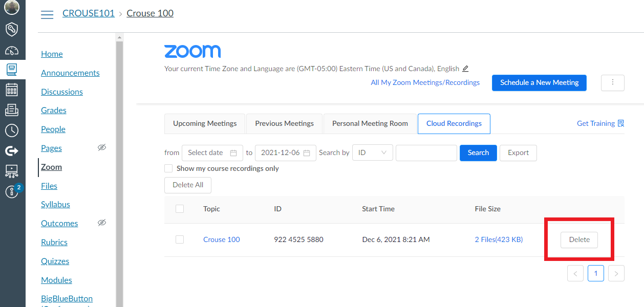Image resolution: width=644 pixels, height=307 pixels.
Task: Open the 2 Files(423 KB) link
Action: 499,239
